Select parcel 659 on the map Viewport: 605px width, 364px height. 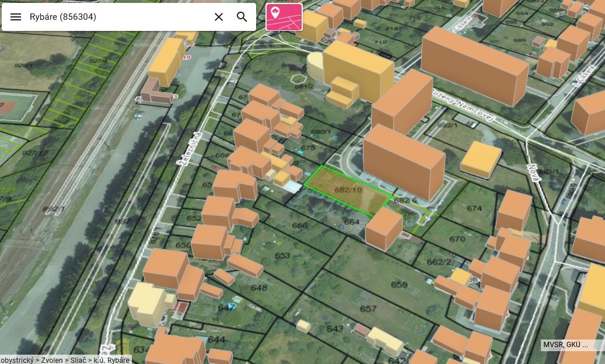tap(399, 285)
